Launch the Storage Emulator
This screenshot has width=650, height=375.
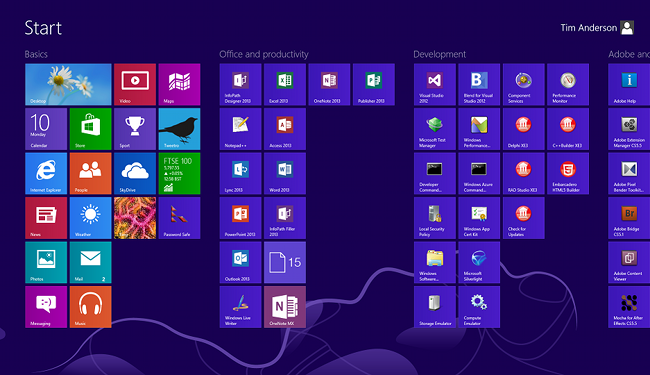(434, 307)
